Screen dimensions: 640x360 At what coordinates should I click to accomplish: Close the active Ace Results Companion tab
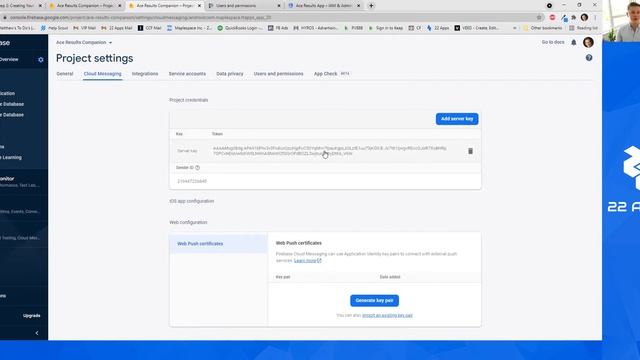click(x=199, y=6)
